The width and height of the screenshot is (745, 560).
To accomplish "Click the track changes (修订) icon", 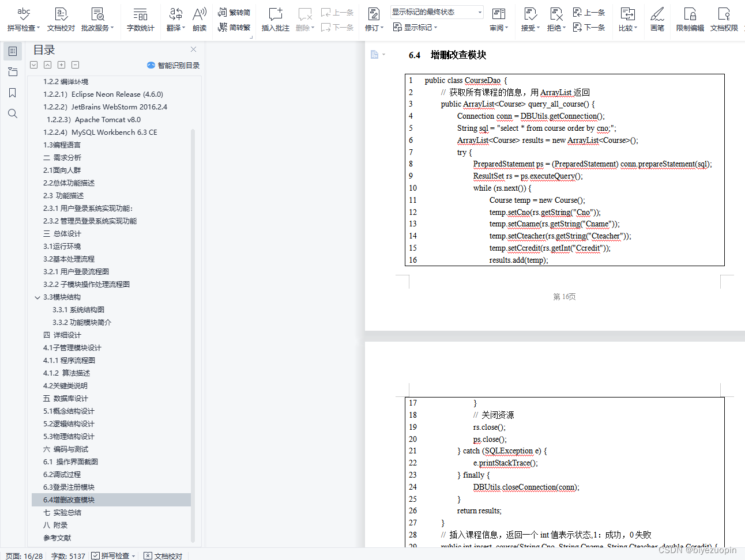I will 373,13.
